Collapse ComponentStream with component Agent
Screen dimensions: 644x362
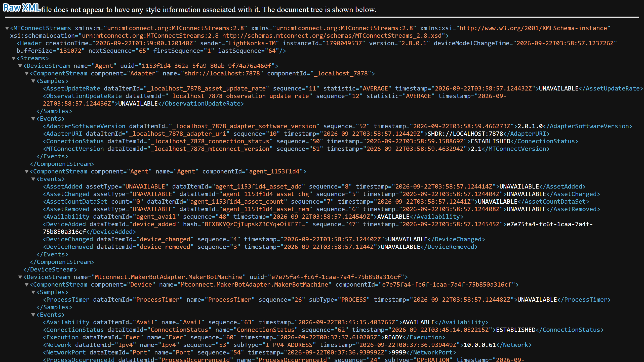pos(27,171)
